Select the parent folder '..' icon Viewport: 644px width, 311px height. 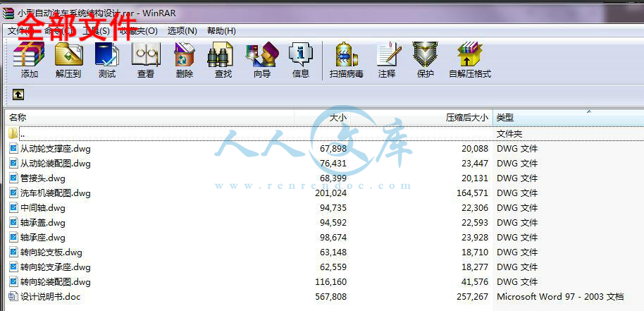(x=13, y=133)
